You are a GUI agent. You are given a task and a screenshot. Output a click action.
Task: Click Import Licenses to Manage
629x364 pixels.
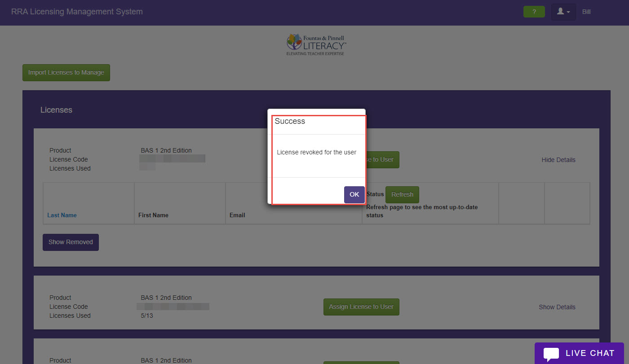click(x=66, y=72)
